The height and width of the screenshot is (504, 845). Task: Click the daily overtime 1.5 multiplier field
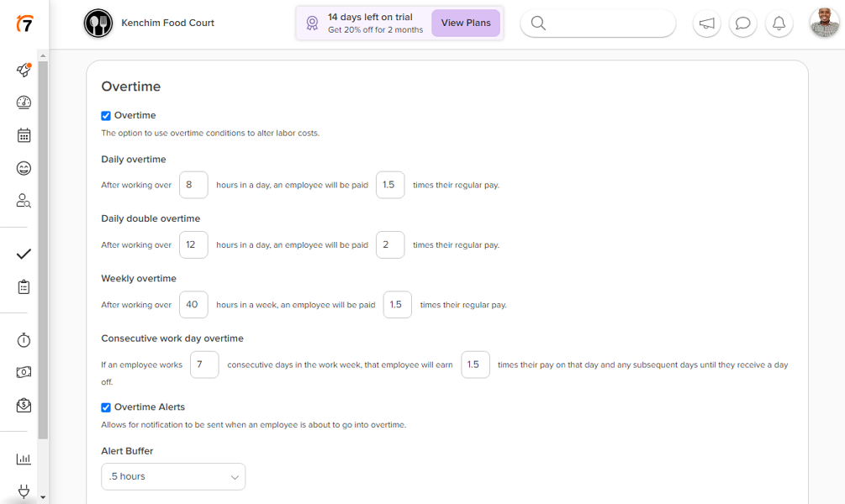pyautogui.click(x=390, y=185)
